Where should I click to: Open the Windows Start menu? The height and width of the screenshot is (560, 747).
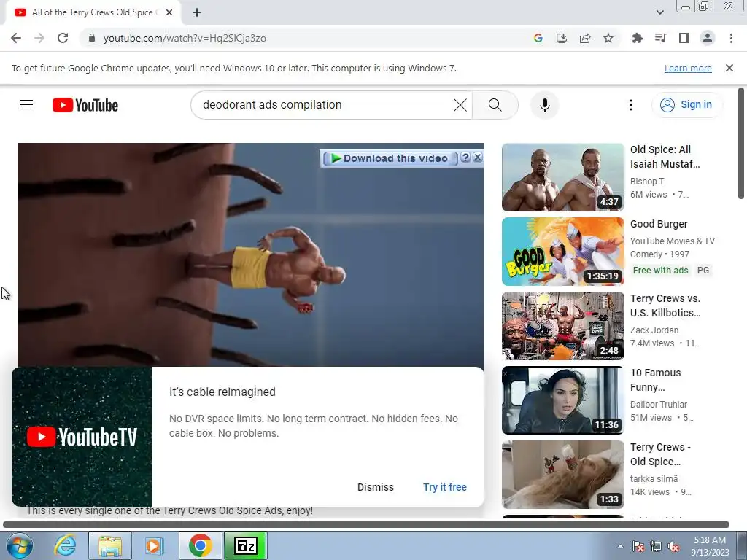[20, 545]
